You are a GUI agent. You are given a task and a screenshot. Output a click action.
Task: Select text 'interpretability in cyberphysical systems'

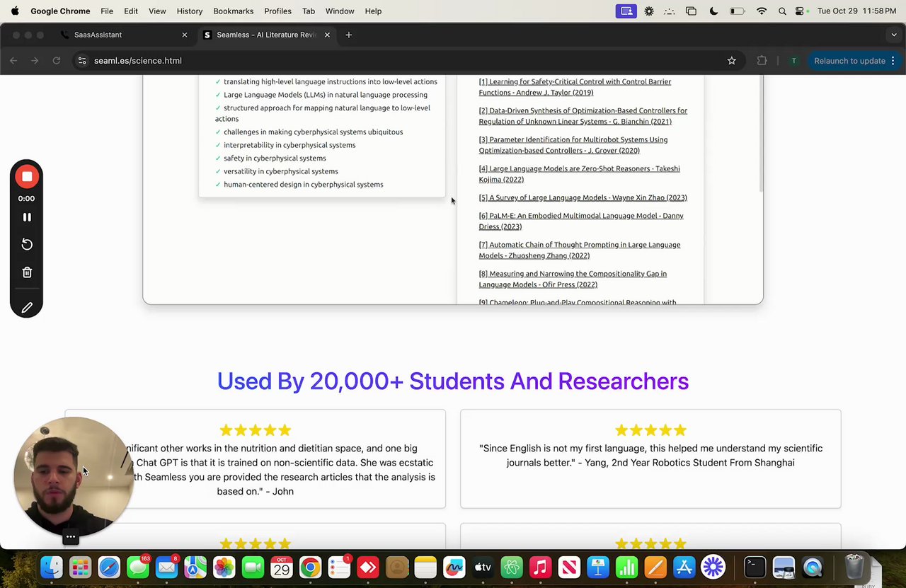289,145
